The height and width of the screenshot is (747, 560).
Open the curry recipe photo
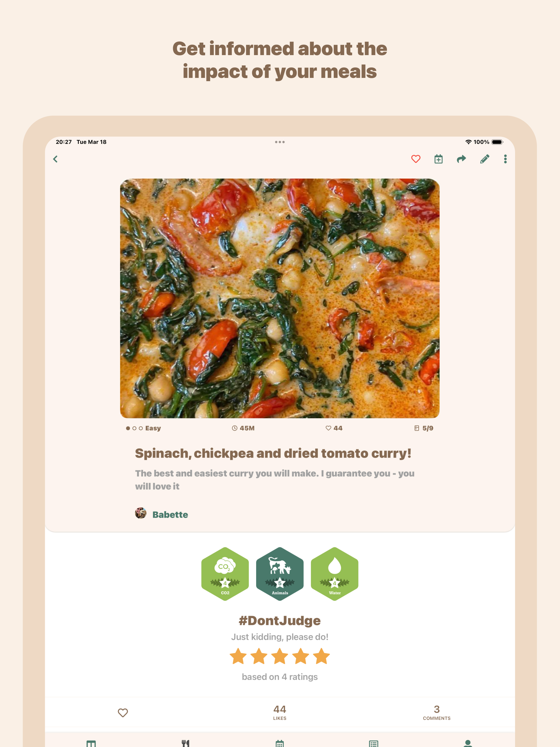coord(279,298)
